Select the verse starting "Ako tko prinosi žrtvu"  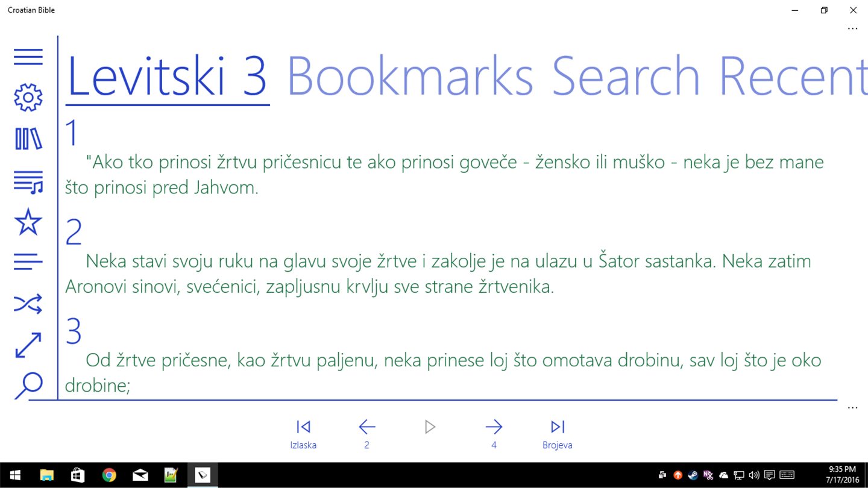click(445, 175)
